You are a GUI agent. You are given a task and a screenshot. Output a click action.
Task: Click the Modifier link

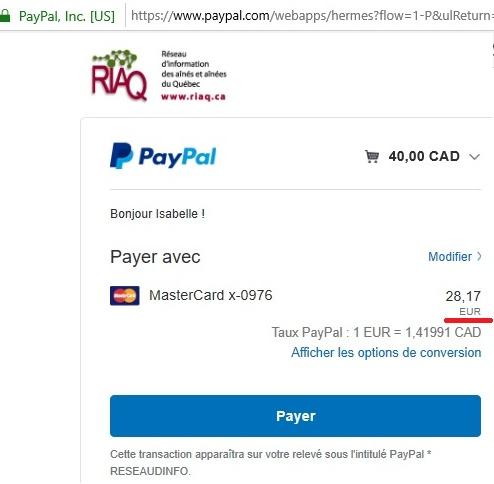point(450,257)
